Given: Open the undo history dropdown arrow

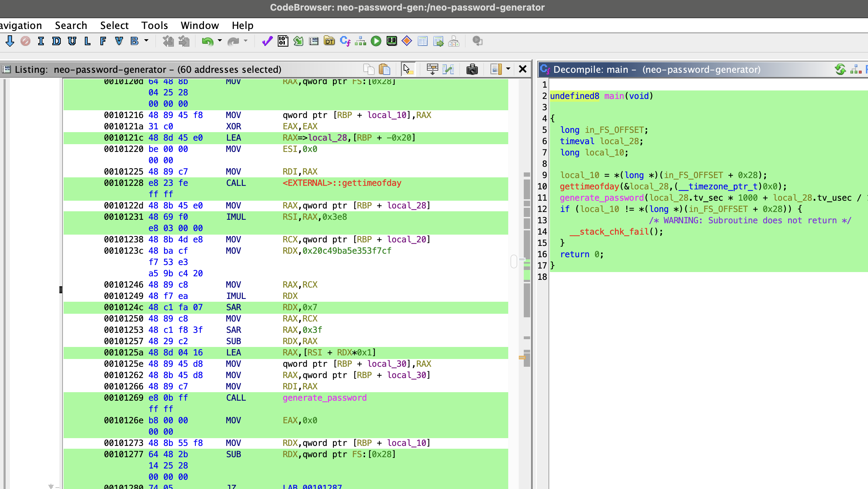Looking at the screenshot, I should click(x=220, y=41).
